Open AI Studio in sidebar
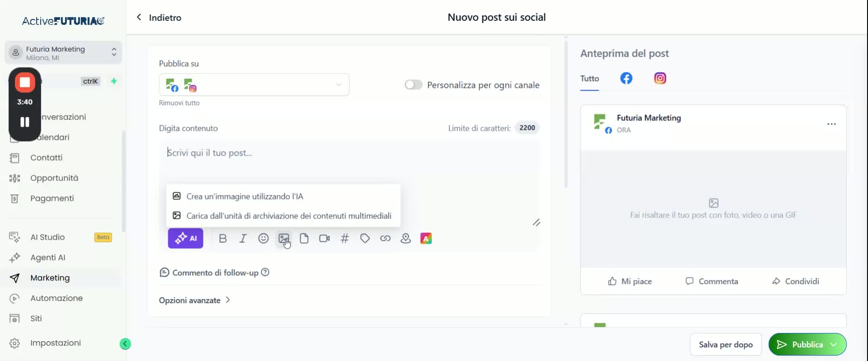The width and height of the screenshot is (868, 361). (47, 237)
